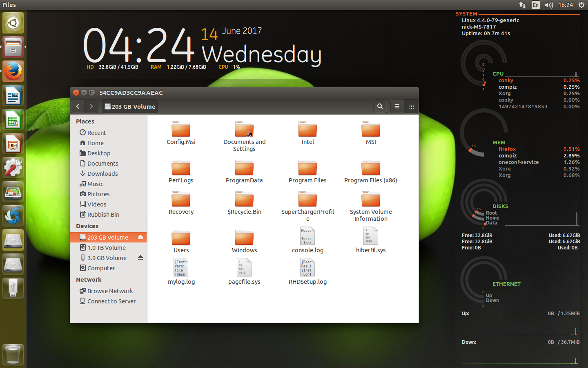Click the search magnifier button

(x=380, y=106)
